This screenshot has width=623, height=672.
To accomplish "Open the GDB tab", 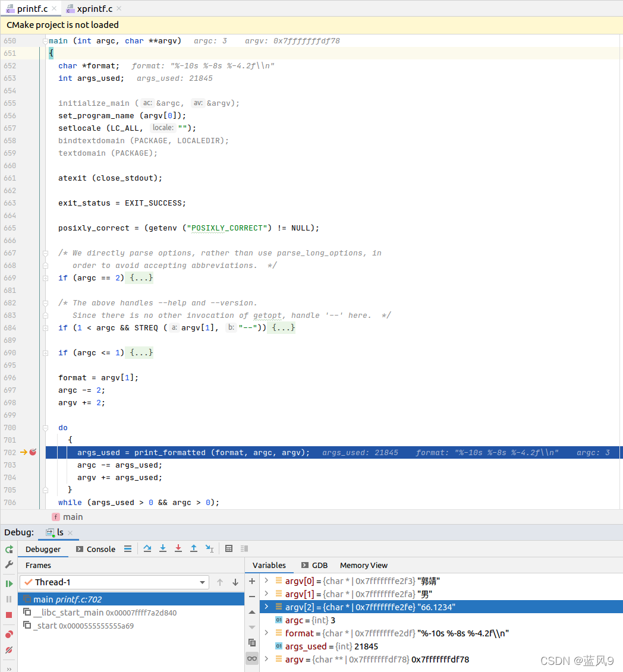I will coord(314,565).
